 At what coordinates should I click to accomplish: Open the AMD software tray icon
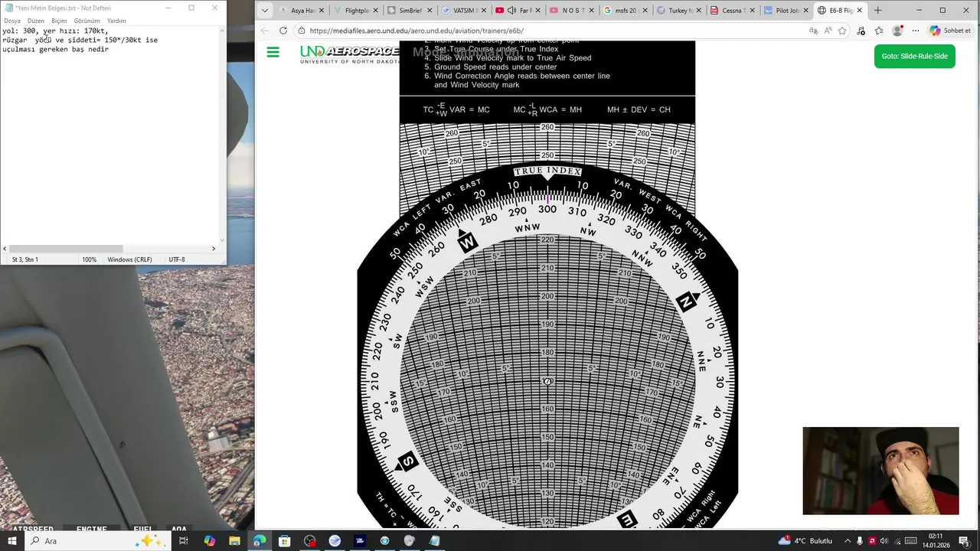click(872, 541)
